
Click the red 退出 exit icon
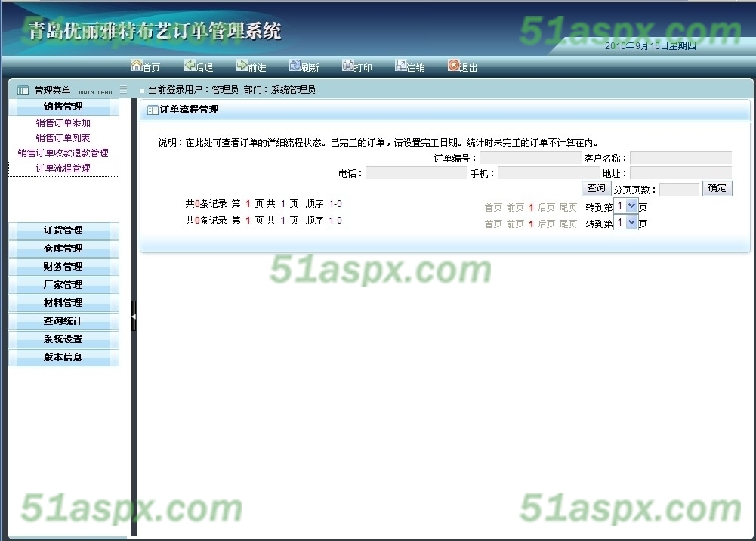(454, 65)
